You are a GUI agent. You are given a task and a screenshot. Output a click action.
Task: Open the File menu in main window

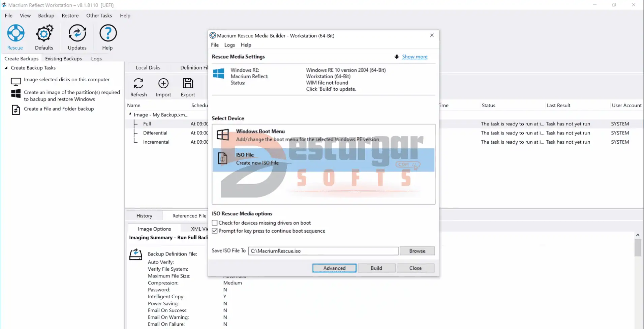point(9,16)
